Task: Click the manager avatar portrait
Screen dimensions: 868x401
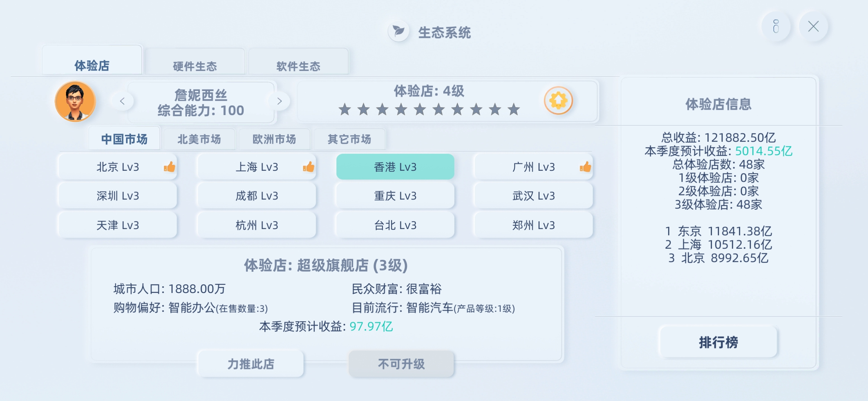Action: point(75,101)
